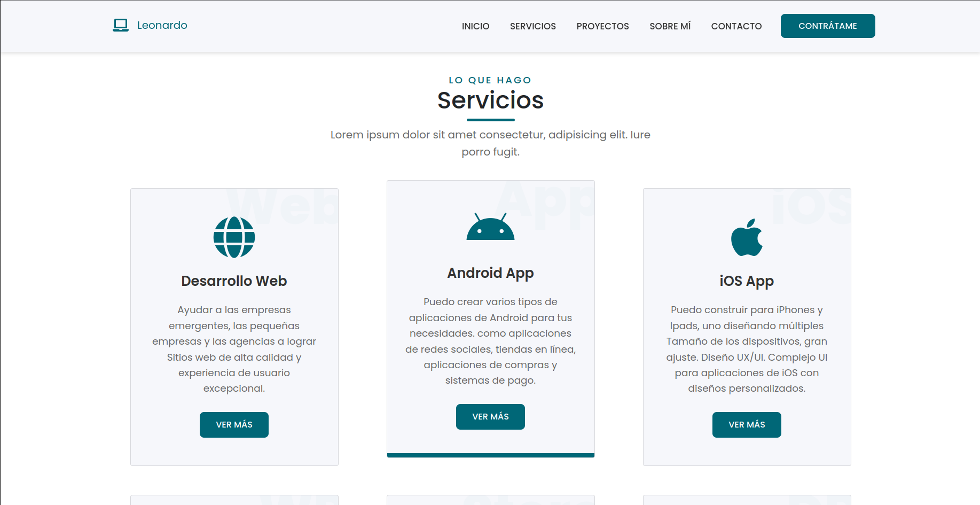Select SOBRE MÍ in navigation

[670, 26]
